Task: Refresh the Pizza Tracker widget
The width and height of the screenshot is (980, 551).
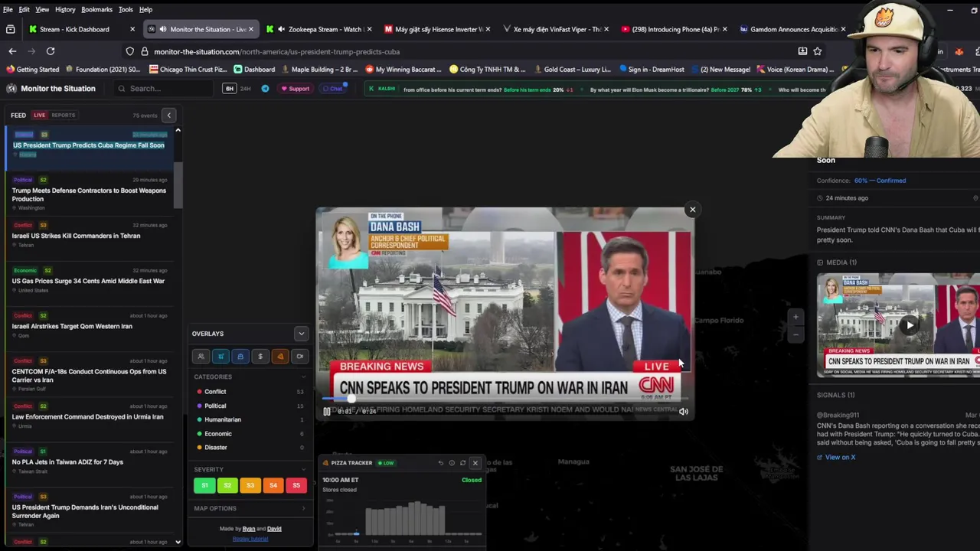Action: coord(462,463)
